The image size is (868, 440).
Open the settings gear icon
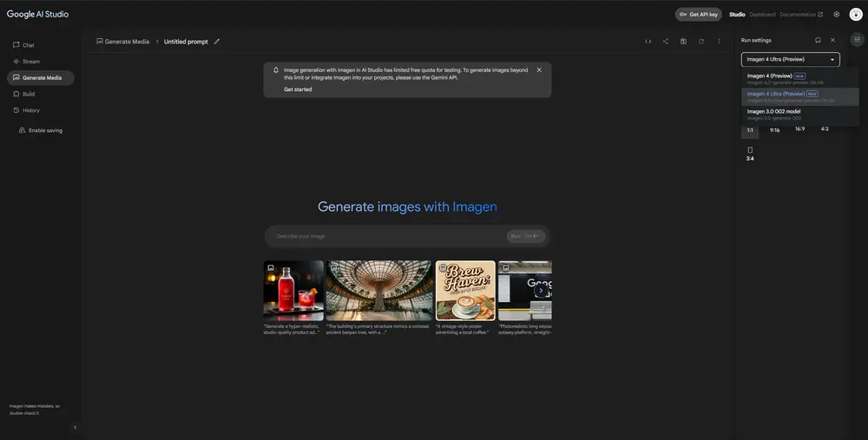click(x=837, y=15)
